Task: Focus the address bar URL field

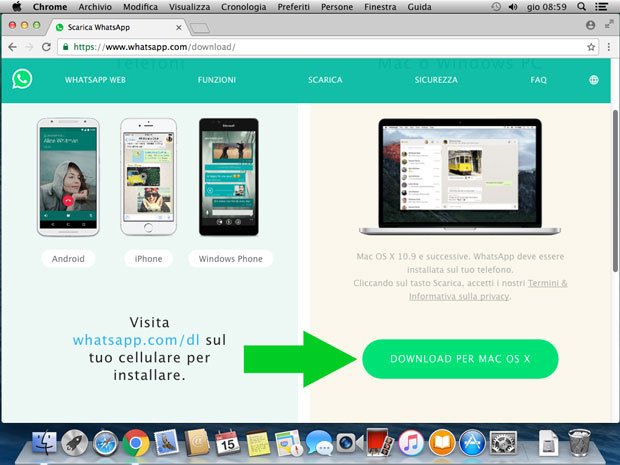Action: click(x=328, y=47)
